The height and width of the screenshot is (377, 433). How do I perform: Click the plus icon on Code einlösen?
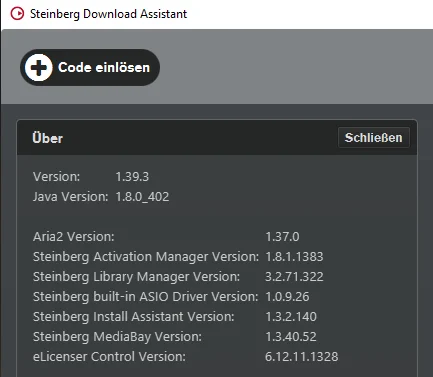[x=39, y=68]
